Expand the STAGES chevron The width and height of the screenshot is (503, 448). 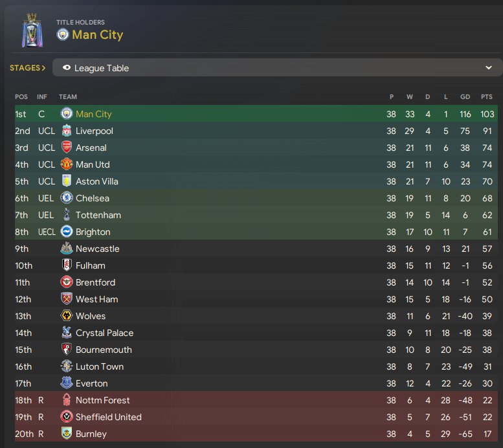(x=43, y=68)
